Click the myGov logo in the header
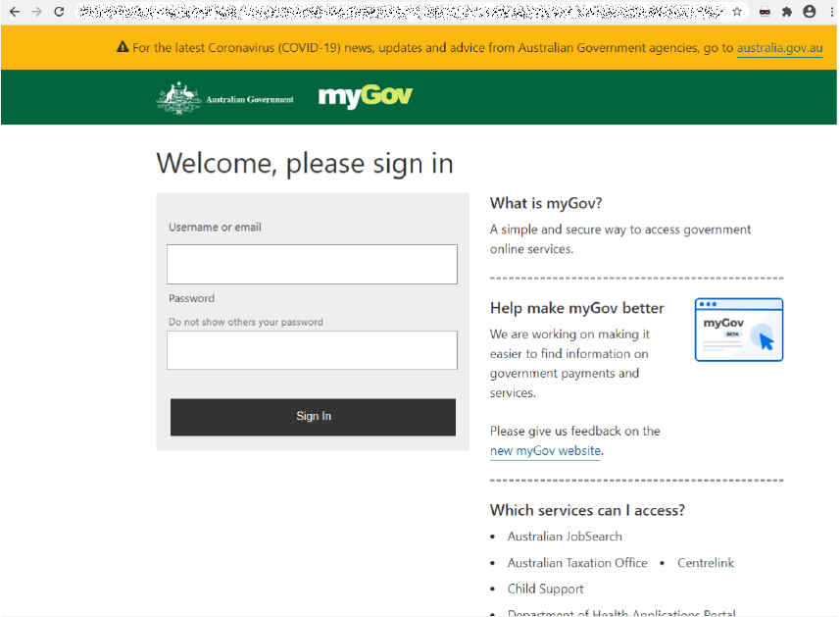This screenshot has width=840, height=617. (365, 97)
